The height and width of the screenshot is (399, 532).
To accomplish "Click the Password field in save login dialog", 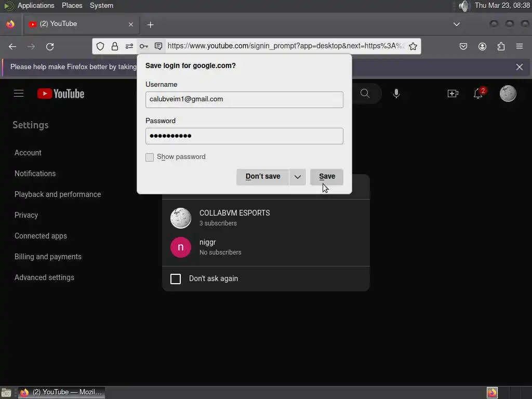I will coord(244,136).
